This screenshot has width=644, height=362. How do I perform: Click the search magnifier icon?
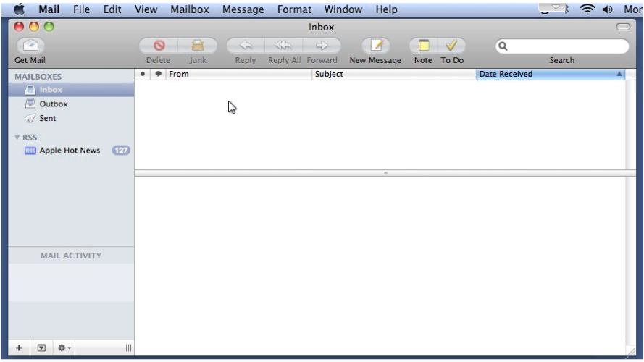(503, 46)
